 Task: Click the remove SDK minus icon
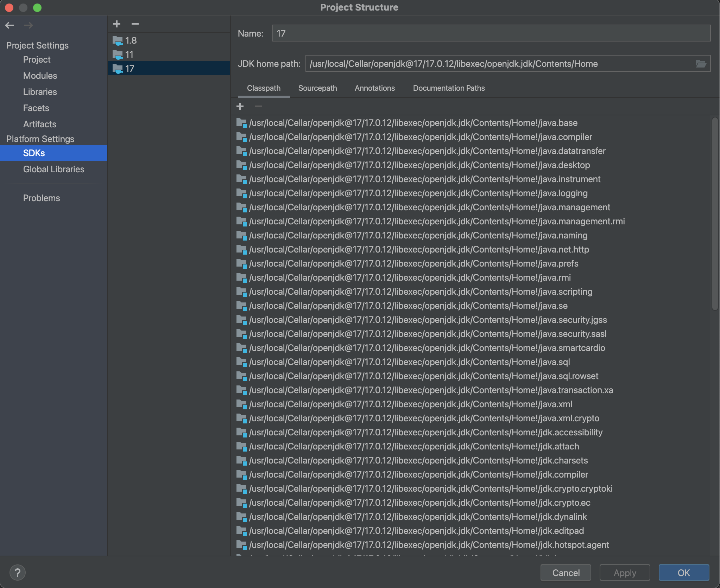(x=135, y=24)
